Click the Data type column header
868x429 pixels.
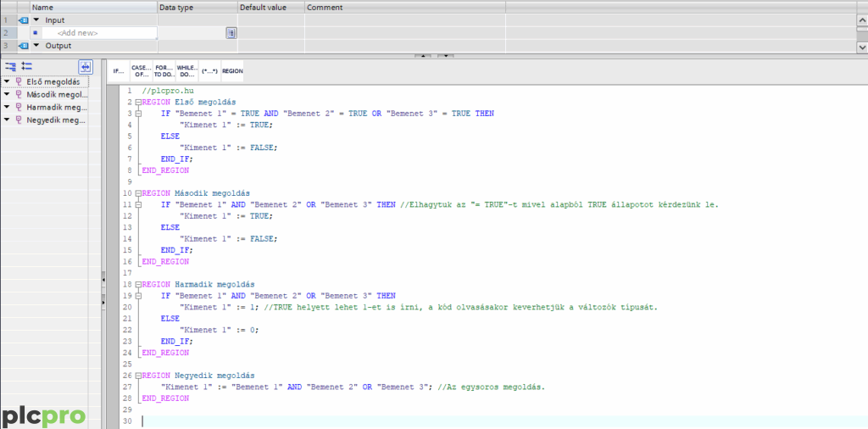point(198,8)
